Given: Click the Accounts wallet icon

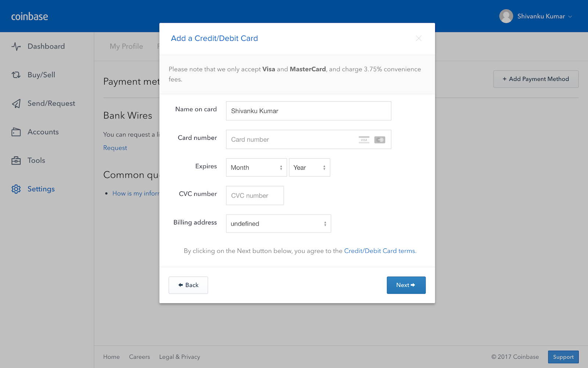Looking at the screenshot, I should (16, 132).
